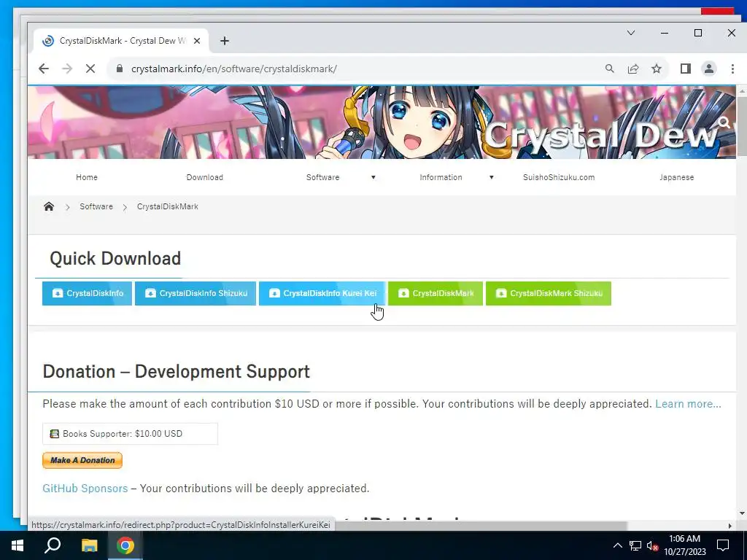View site security lock icon

[120, 69]
